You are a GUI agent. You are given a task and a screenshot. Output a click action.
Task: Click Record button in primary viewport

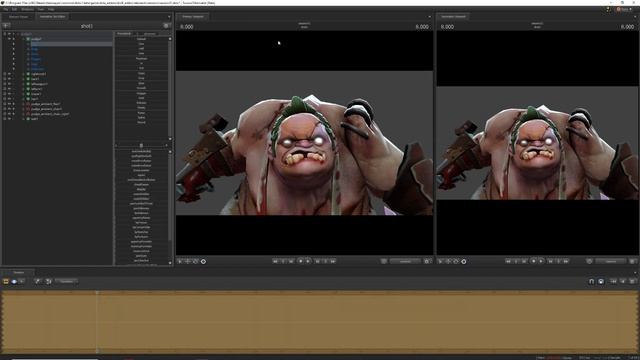coord(300,261)
